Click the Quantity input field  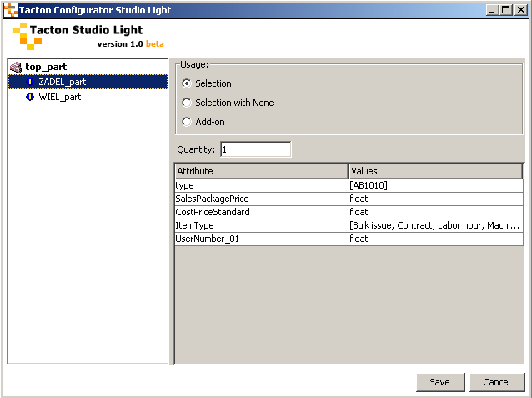(256, 149)
